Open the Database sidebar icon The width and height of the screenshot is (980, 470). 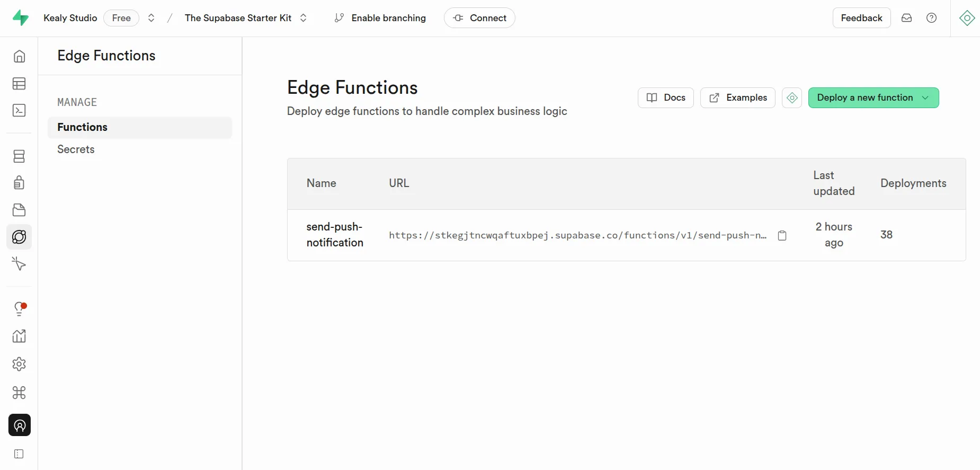click(x=19, y=156)
